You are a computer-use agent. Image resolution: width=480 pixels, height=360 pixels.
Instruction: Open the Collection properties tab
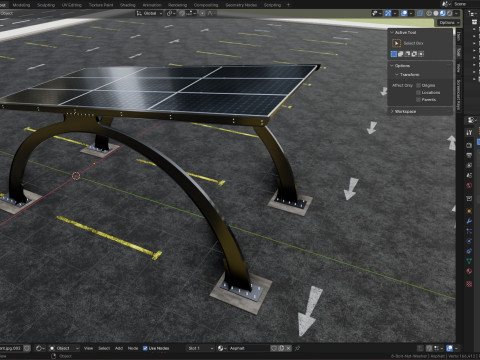469,199
